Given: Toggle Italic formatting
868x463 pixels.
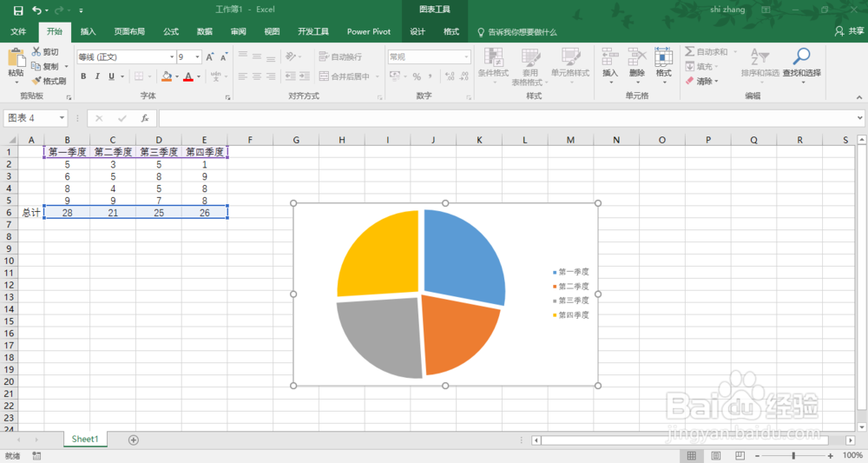Looking at the screenshot, I should tap(97, 76).
